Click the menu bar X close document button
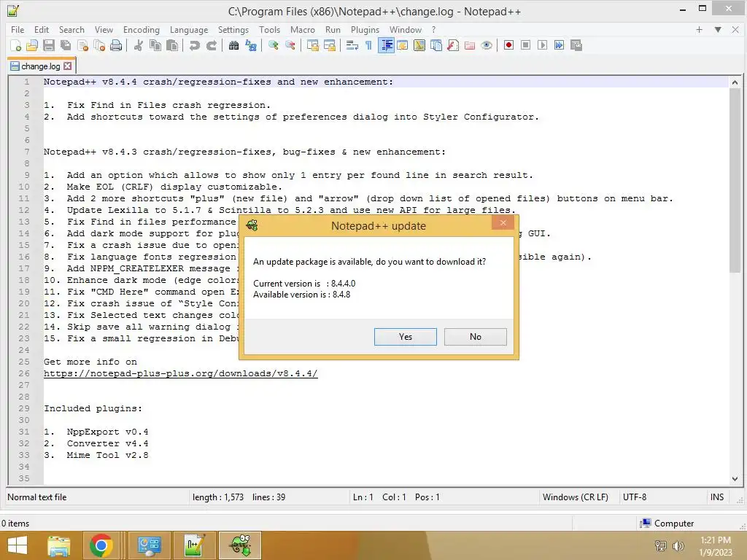This screenshot has height=560, width=747. pyautogui.click(x=735, y=29)
